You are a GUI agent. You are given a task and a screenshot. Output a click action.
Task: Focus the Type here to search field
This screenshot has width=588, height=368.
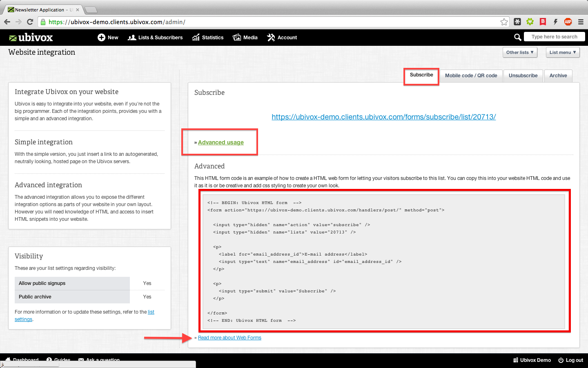tap(555, 37)
